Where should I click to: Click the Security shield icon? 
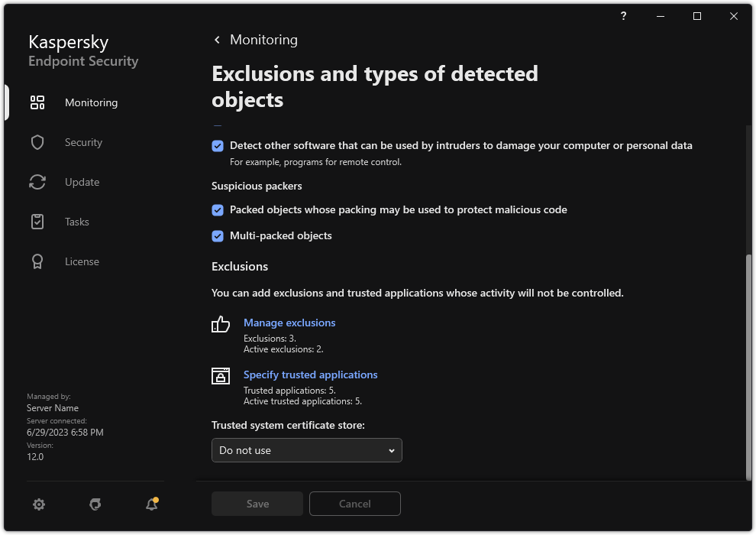(x=37, y=142)
